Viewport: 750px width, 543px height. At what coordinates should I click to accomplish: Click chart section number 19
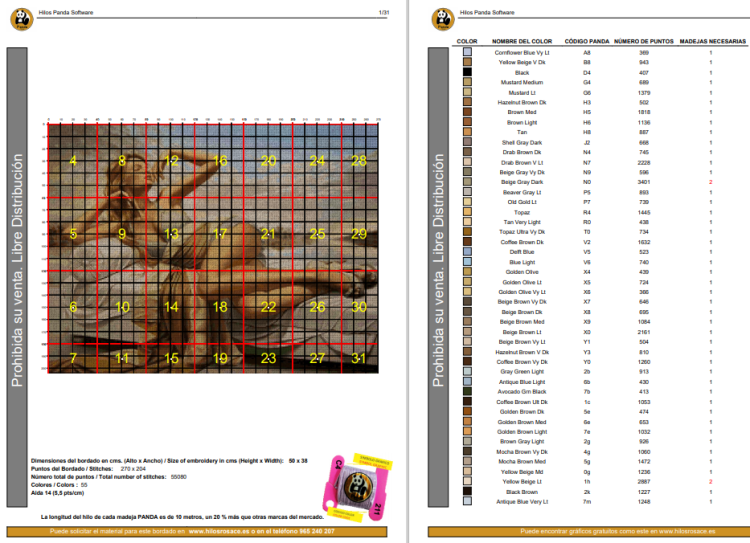click(x=220, y=358)
